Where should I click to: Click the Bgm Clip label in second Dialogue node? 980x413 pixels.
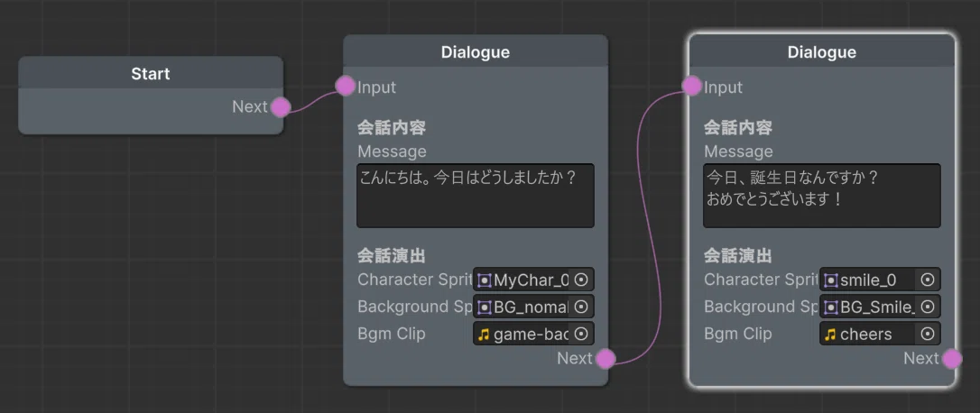737,334
